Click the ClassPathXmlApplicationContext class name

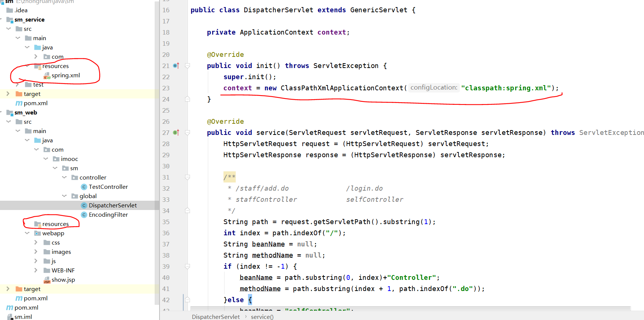click(342, 88)
